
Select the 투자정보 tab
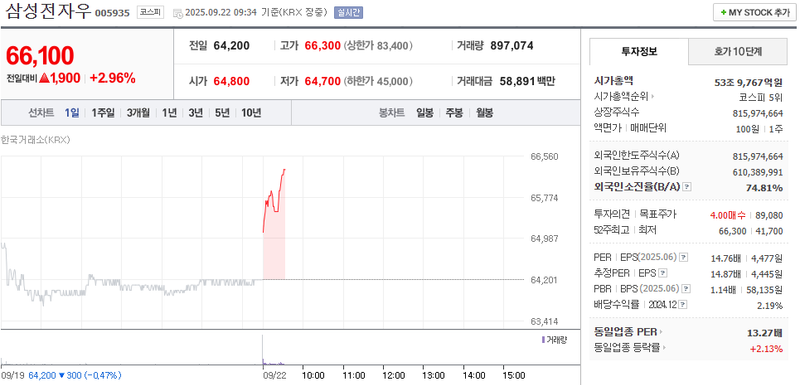[639, 51]
